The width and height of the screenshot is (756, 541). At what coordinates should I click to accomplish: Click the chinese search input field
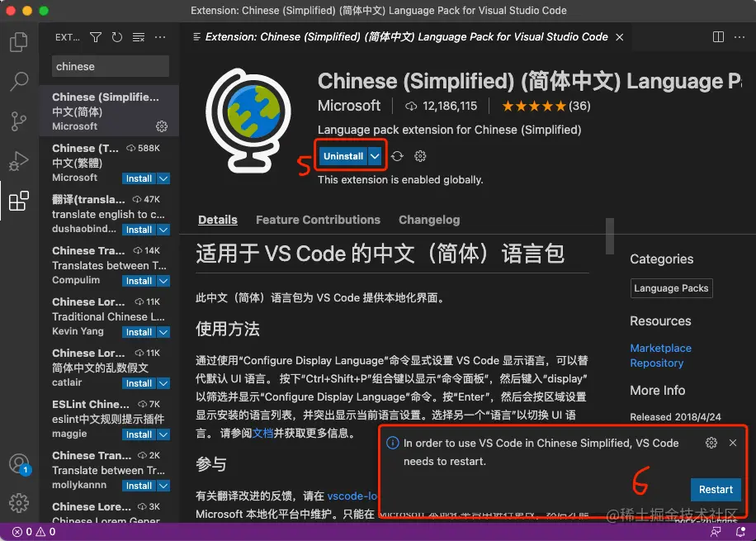click(x=111, y=67)
